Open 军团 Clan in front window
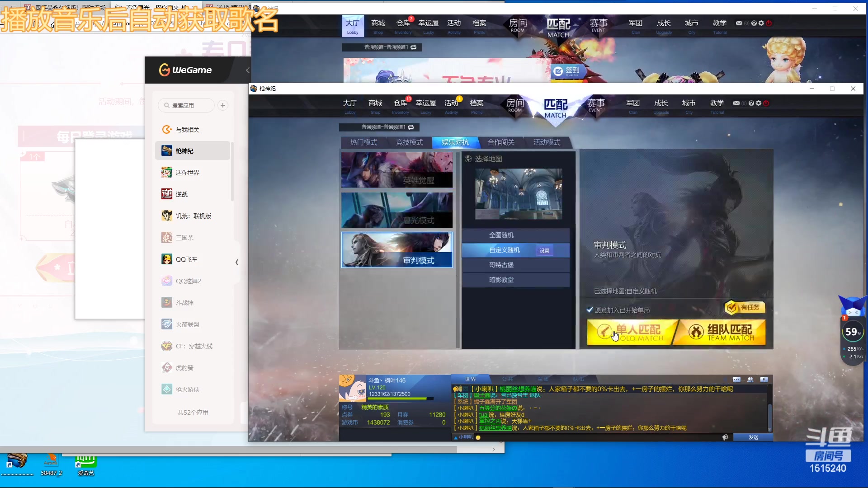The image size is (868, 488). click(633, 106)
